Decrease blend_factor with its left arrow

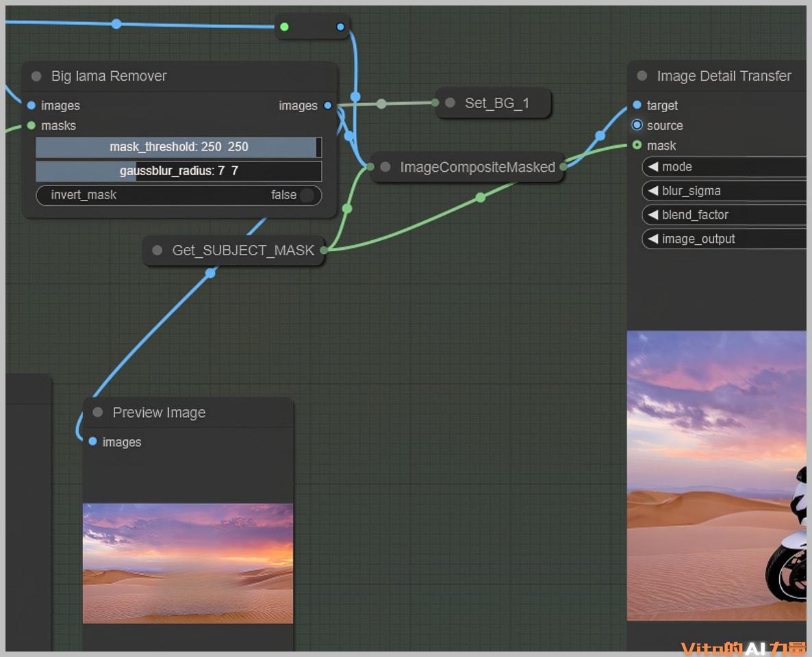653,215
